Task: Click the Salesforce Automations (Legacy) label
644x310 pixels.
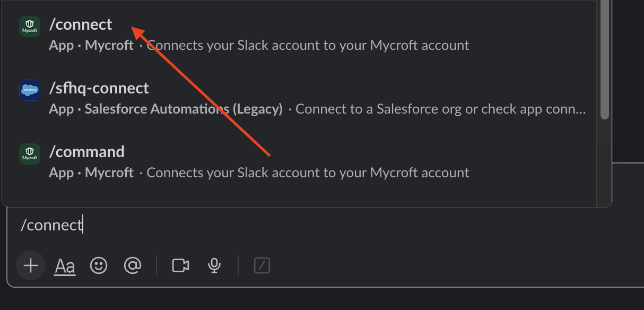Action: (184, 109)
